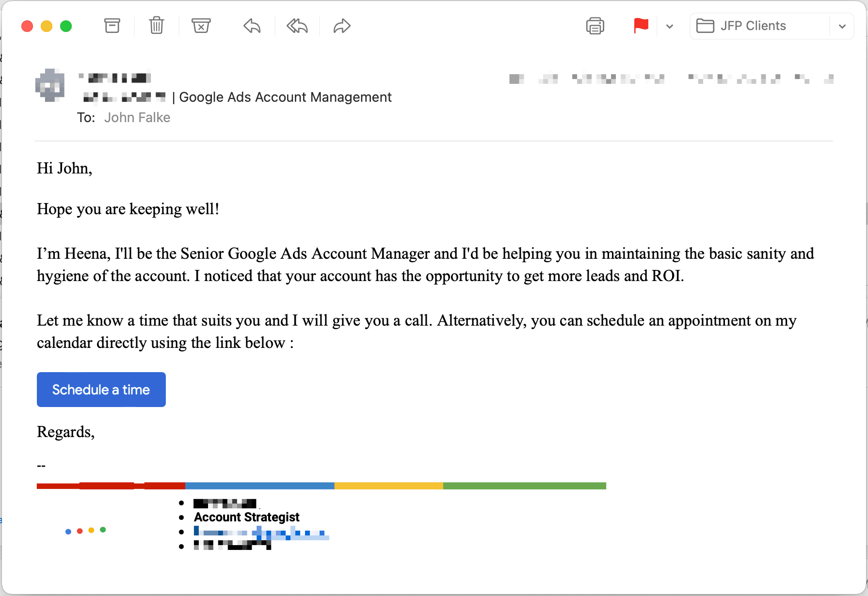Reply all to this message
Viewport: 868px width, 596px height.
[x=297, y=26]
